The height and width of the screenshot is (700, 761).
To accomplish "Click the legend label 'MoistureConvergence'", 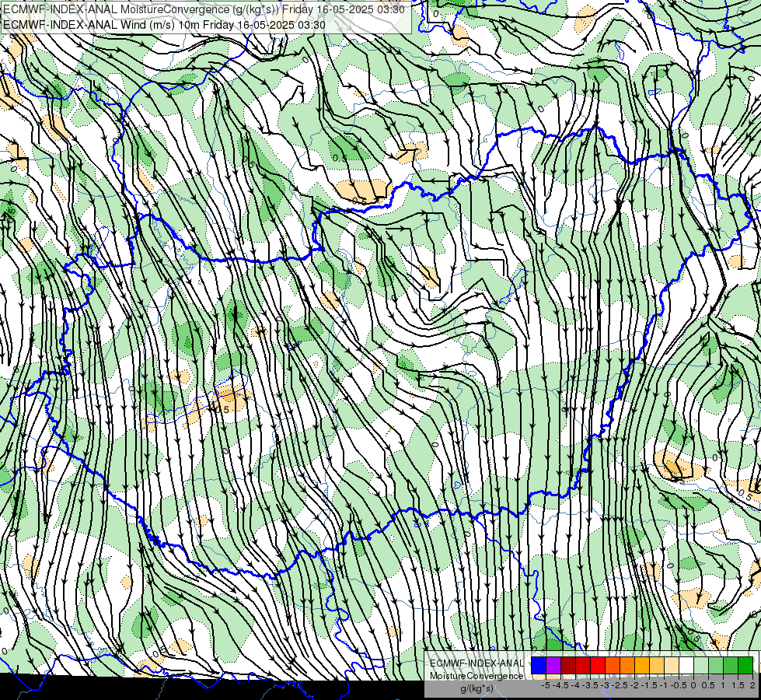I will [x=476, y=676].
